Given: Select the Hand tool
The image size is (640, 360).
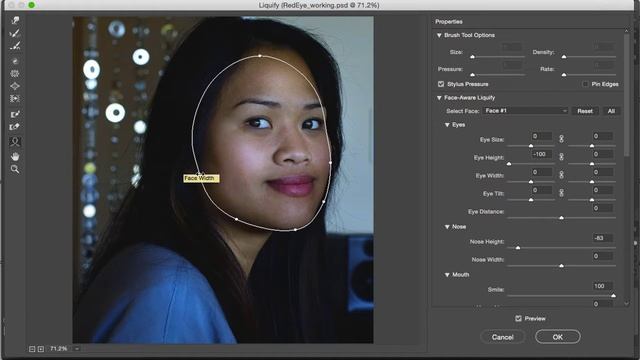Looking at the screenshot, I should pos(15,156).
